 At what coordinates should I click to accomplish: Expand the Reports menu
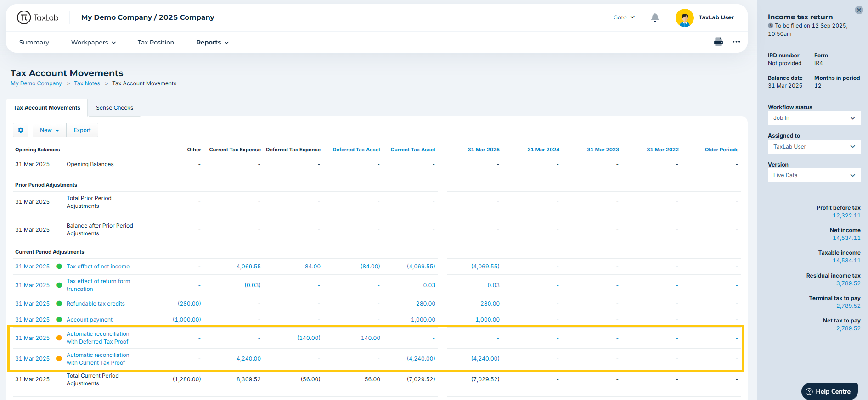point(212,42)
